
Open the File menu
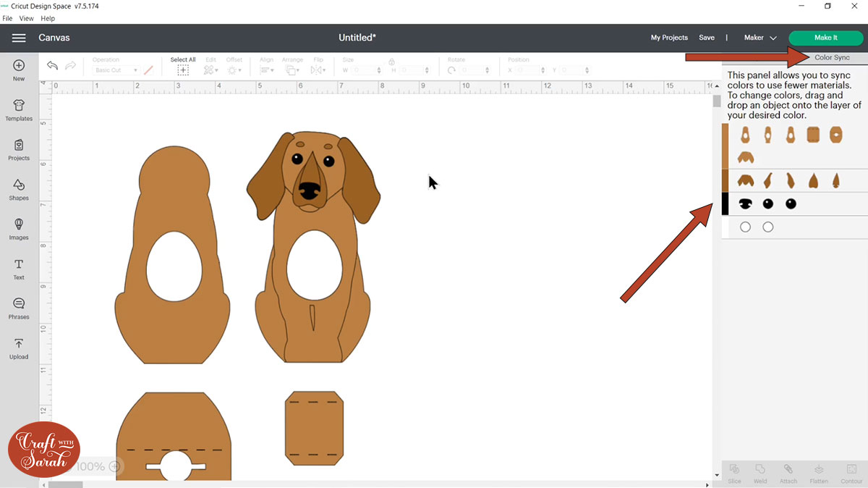(7, 18)
